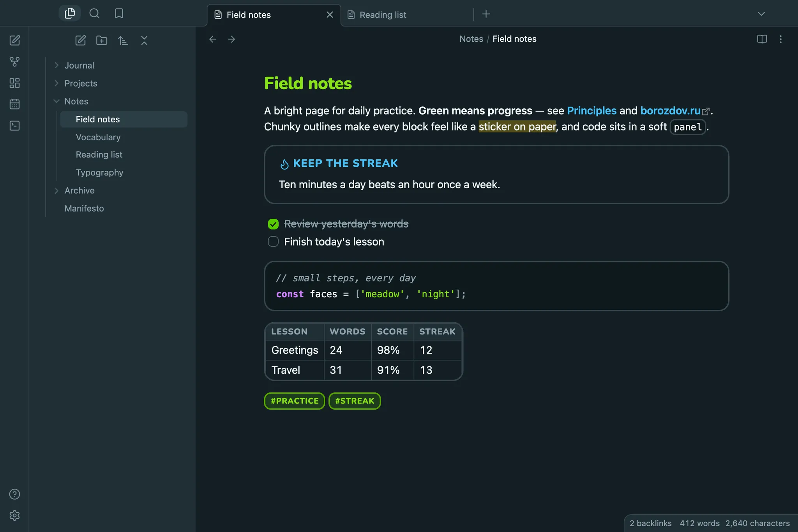Image resolution: width=798 pixels, height=532 pixels.
Task: Close the Field notes tab
Action: [330, 15]
